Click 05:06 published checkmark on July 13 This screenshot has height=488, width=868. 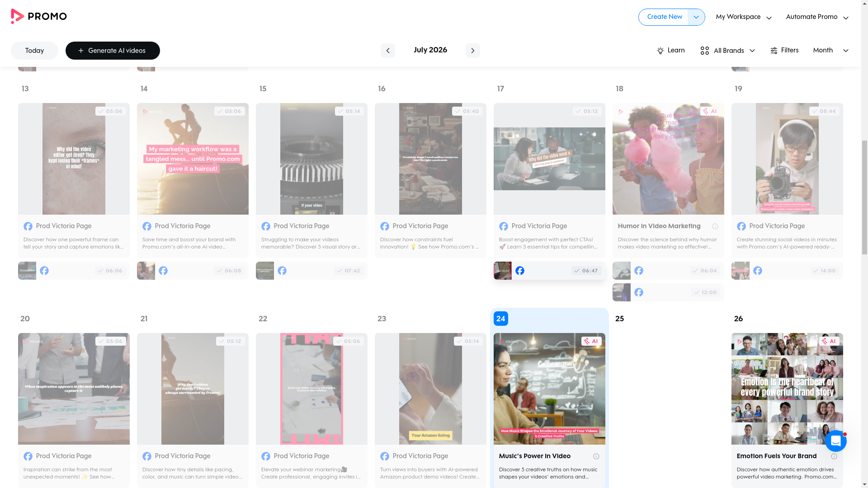pos(110,111)
